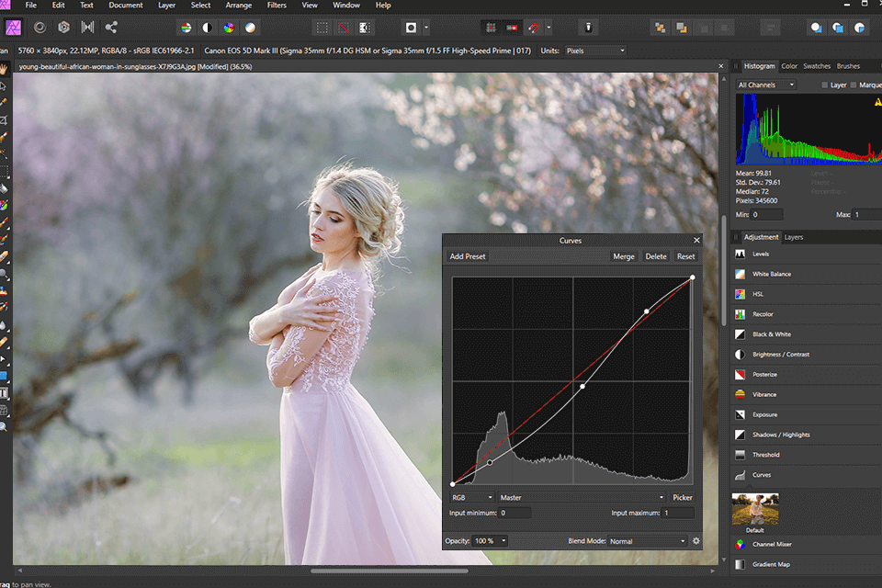Click the Share icon in top toolbar
Image resolution: width=882 pixels, height=588 pixels.
pos(111,28)
